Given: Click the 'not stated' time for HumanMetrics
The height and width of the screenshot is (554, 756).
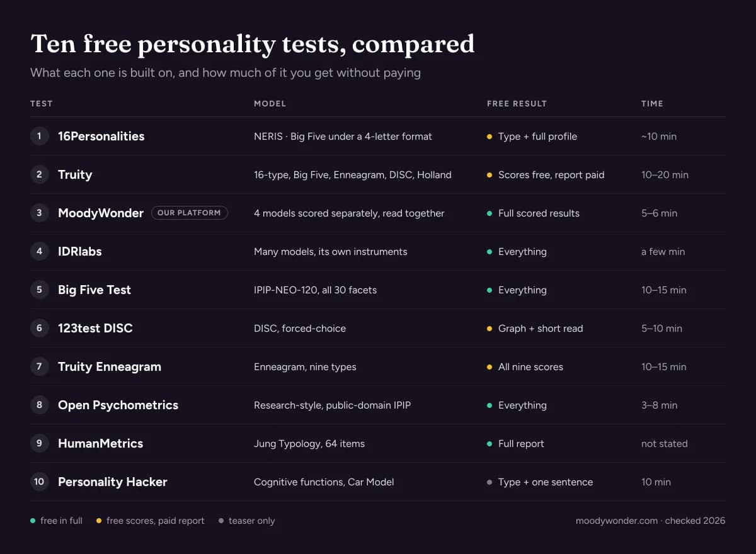Looking at the screenshot, I should (664, 443).
